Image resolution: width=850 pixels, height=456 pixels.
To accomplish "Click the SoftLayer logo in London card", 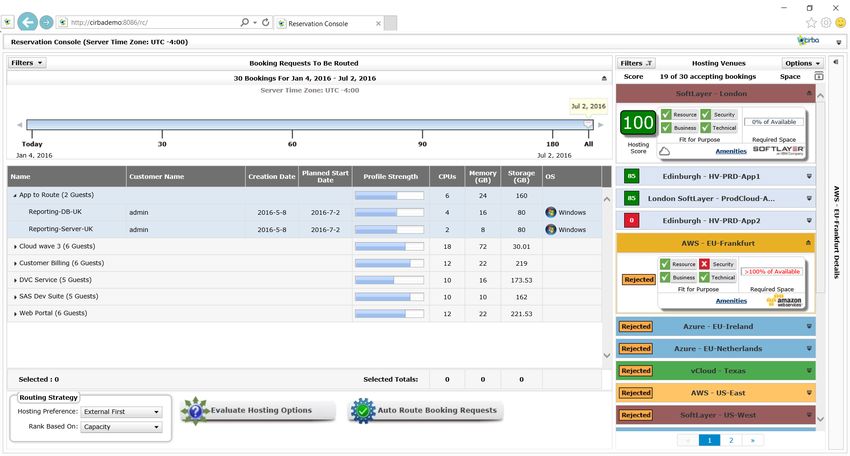I will 778,150.
